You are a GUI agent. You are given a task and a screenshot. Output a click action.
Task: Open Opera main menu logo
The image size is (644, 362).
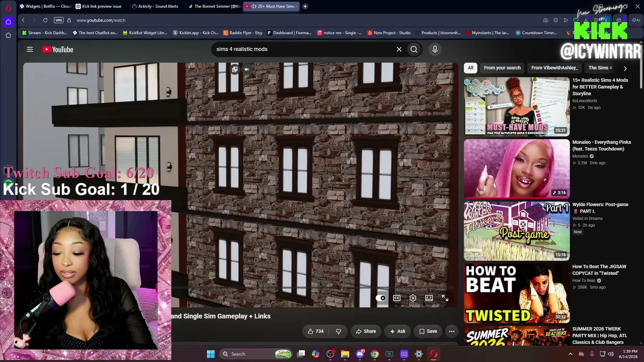[x=8, y=8]
